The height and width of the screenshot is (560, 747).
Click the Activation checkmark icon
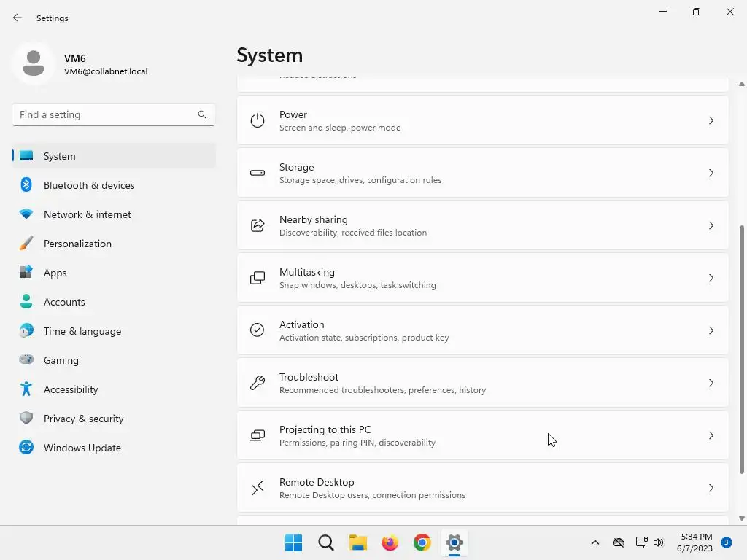pos(258,330)
